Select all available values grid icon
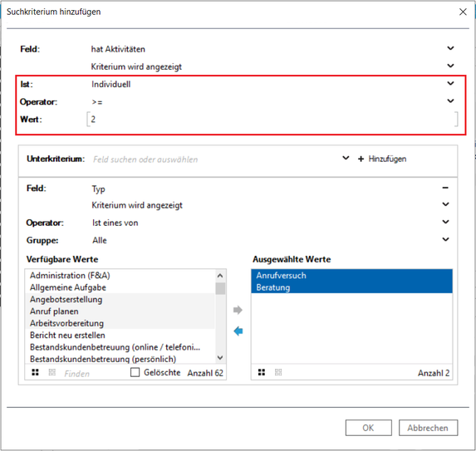Image resolution: width=476 pixels, height=451 pixels. 35,372
